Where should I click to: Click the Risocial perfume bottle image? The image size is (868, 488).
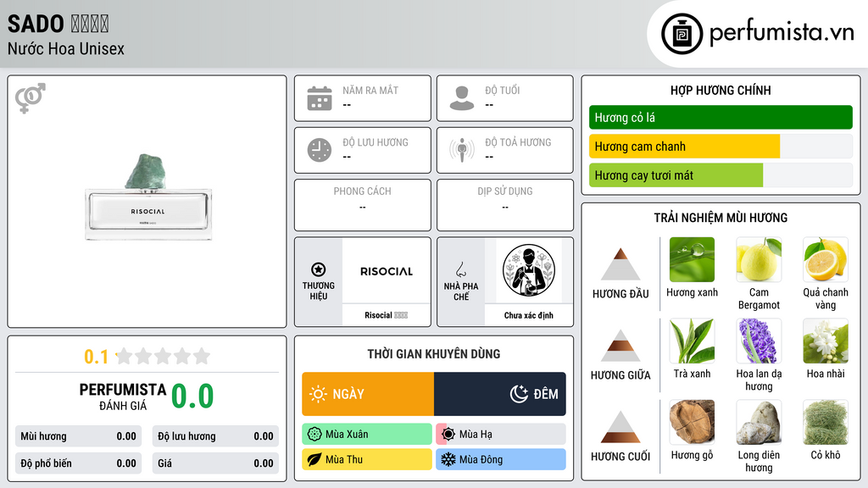pos(147,197)
